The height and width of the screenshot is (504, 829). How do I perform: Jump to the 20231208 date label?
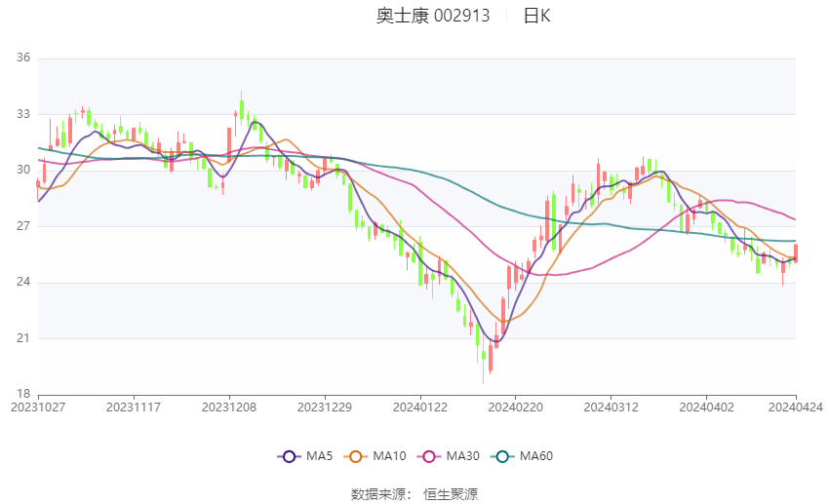(230, 407)
